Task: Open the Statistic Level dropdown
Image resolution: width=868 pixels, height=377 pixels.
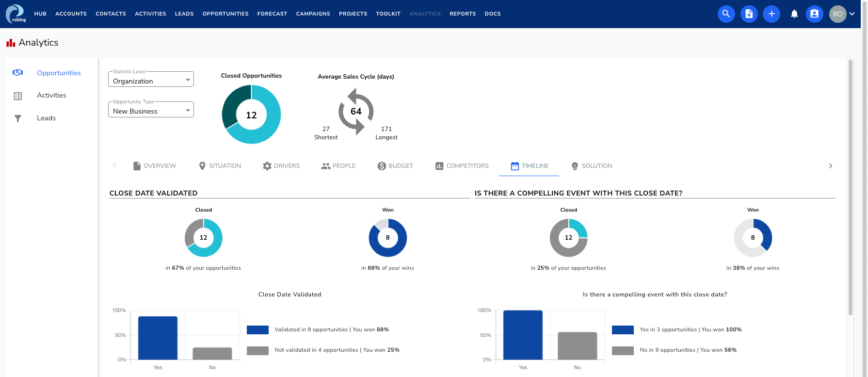Action: click(151, 80)
